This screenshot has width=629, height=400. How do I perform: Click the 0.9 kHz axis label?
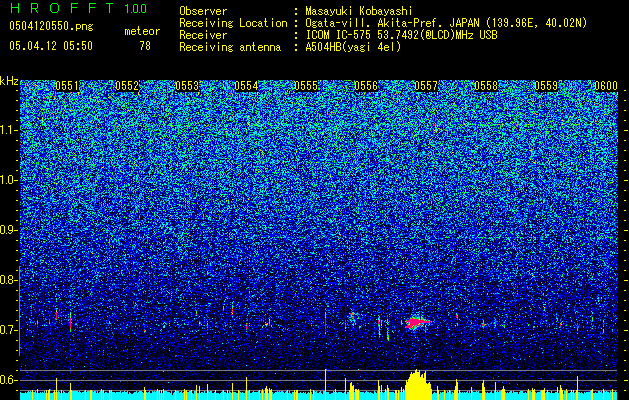[8, 230]
